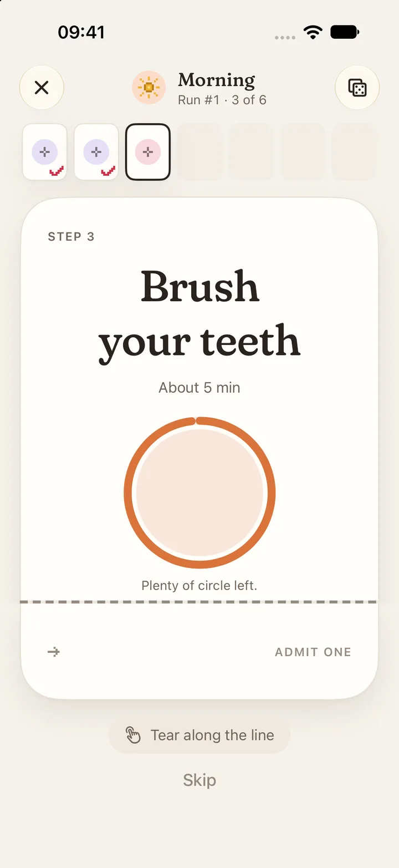Close the routine with the X button
Image resolution: width=399 pixels, height=868 pixels.
pyautogui.click(x=42, y=88)
